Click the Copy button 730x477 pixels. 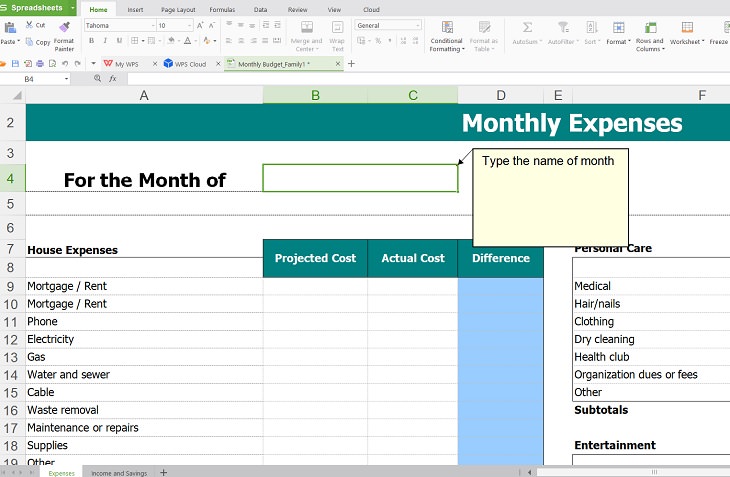[38, 42]
